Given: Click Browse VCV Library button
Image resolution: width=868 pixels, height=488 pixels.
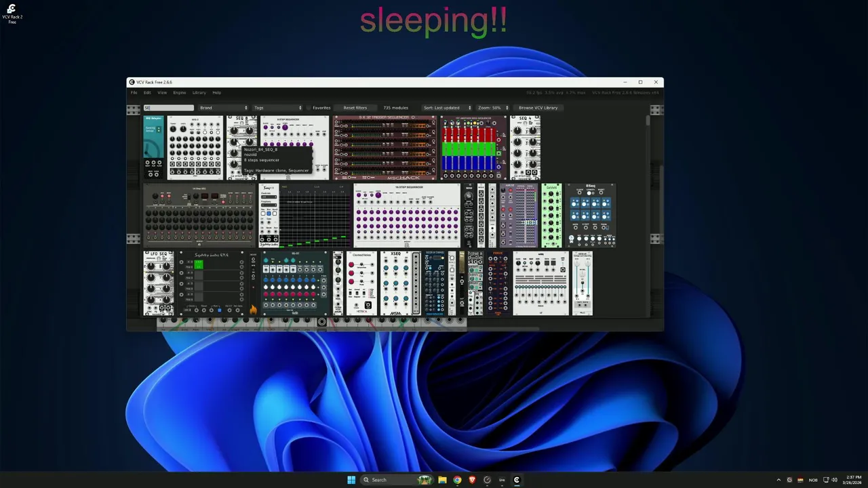Looking at the screenshot, I should [x=538, y=108].
